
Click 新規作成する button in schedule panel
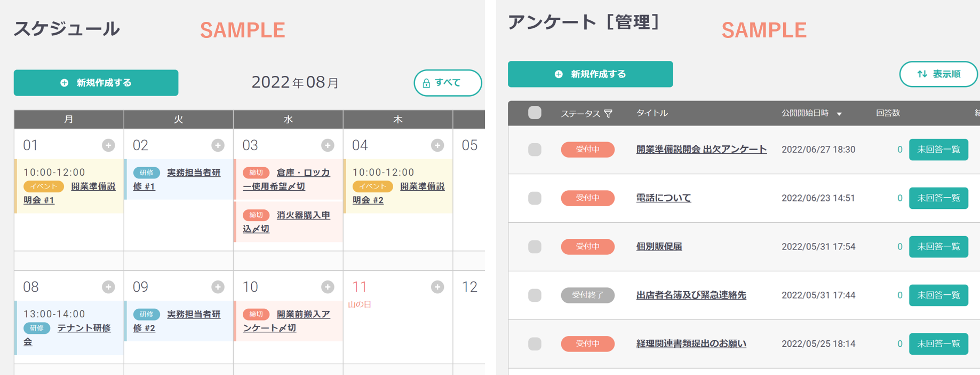pos(96,83)
